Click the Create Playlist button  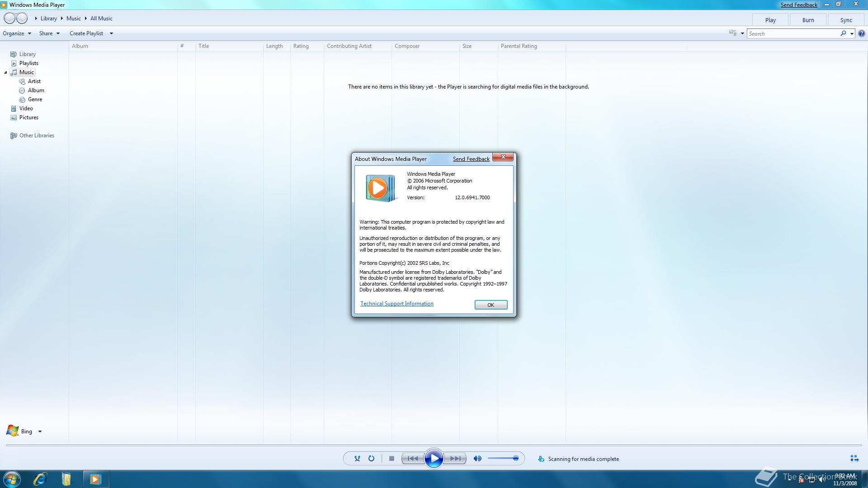(x=86, y=33)
